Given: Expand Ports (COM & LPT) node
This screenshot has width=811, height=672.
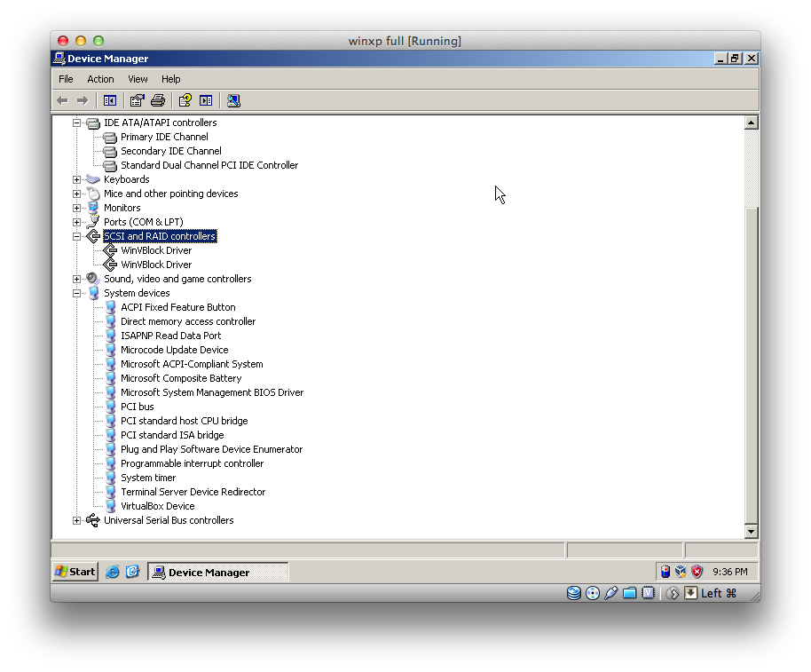Looking at the screenshot, I should (76, 223).
